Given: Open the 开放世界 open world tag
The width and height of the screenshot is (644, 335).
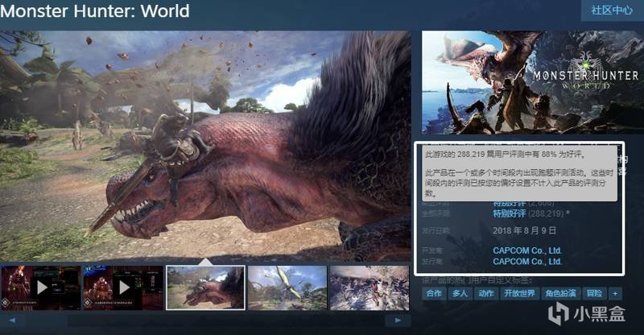Looking at the screenshot, I should tap(519, 293).
